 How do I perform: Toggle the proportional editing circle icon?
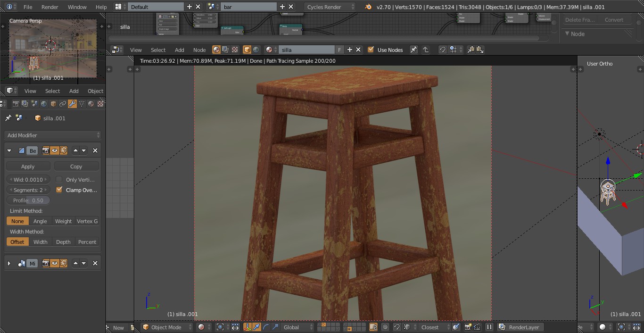pos(385,327)
